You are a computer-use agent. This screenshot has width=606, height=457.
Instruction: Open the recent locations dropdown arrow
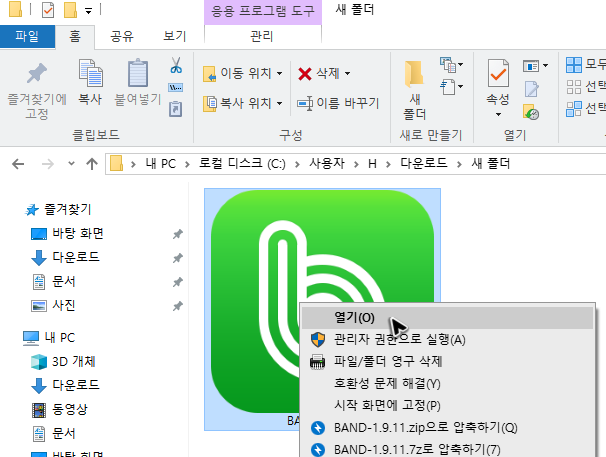[71, 164]
